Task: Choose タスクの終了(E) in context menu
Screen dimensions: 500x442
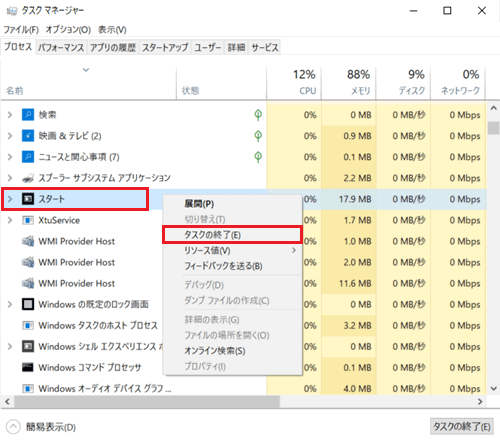Action: click(233, 235)
